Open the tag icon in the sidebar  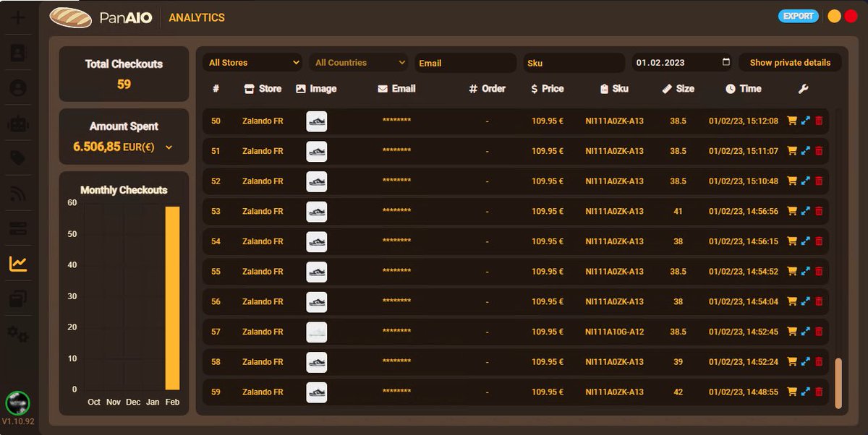[18, 158]
